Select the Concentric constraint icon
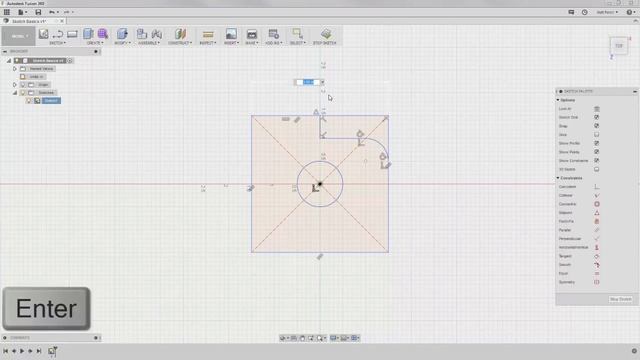Image resolution: width=640 pixels, height=360 pixels. tap(597, 204)
